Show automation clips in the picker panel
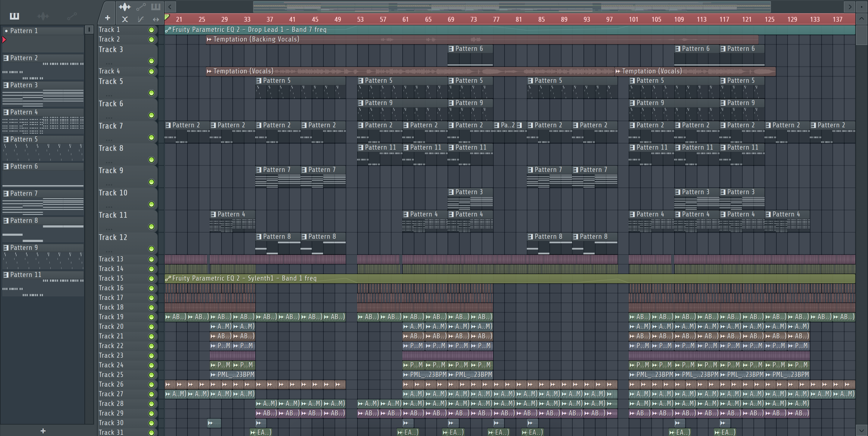The image size is (868, 436). point(72,16)
